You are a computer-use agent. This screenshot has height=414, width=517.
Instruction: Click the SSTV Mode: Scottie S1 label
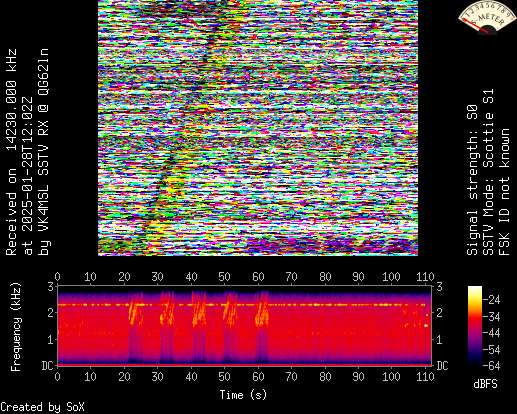[489, 172]
